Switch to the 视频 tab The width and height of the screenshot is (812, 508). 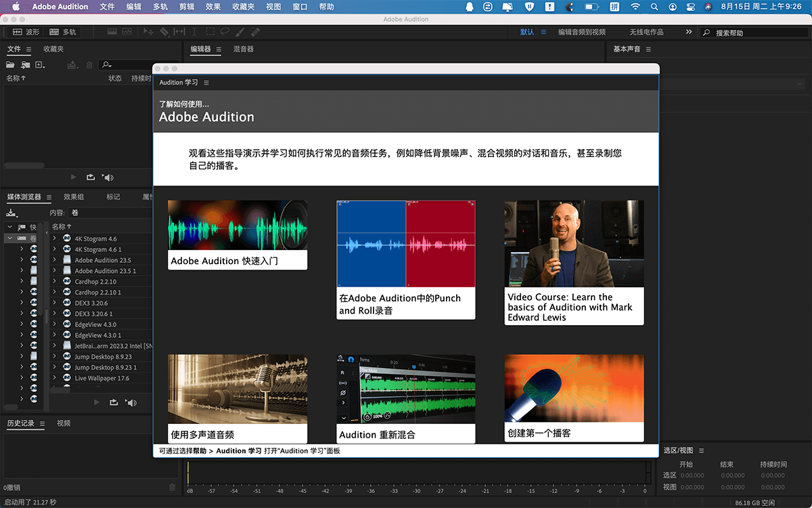[64, 423]
